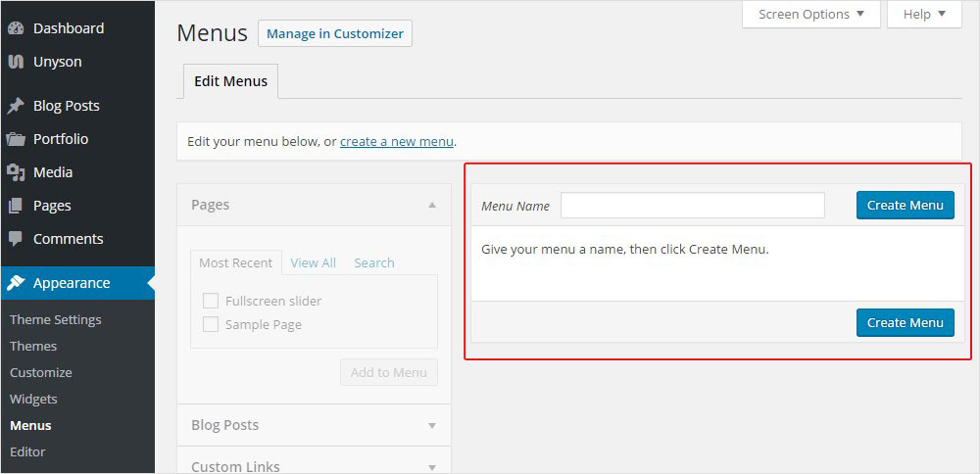The width and height of the screenshot is (980, 474).
Task: Click the Dashboard gauge icon
Action: tap(16, 28)
